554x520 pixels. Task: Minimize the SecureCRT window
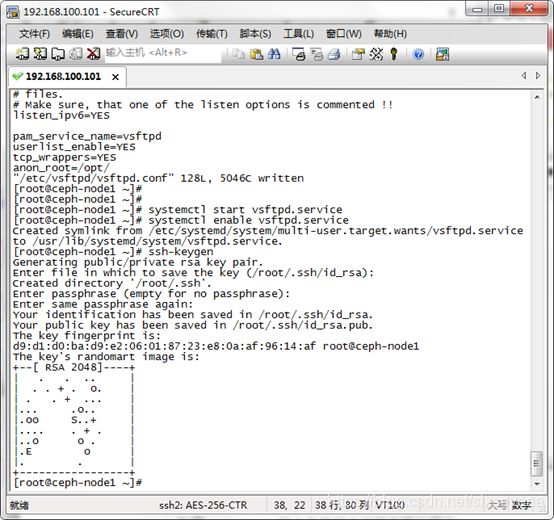click(477, 8)
